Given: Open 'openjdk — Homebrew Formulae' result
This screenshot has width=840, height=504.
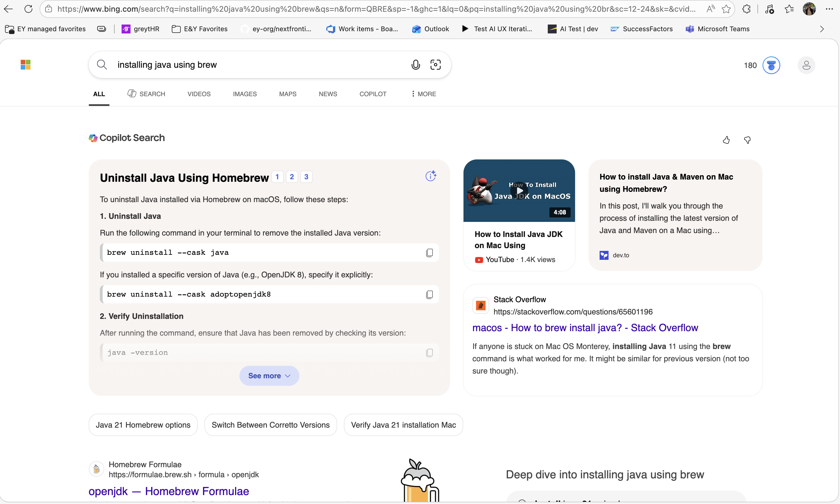Looking at the screenshot, I should point(169,491).
